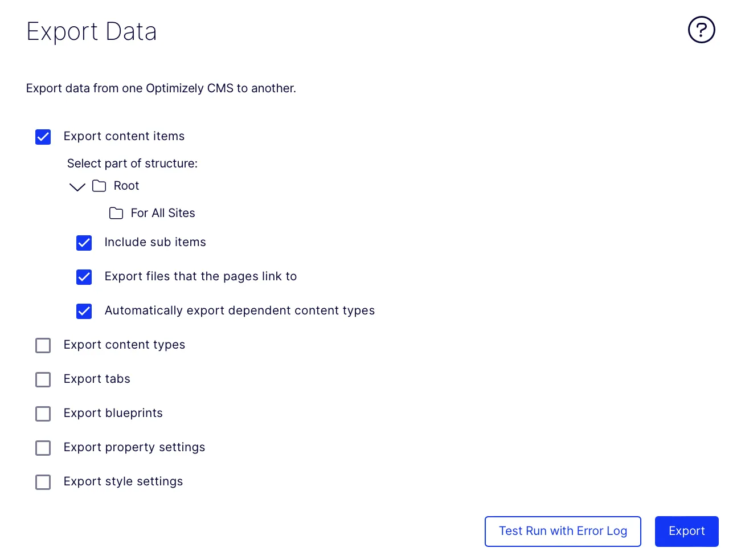Disable Include sub items checkbox

84,243
